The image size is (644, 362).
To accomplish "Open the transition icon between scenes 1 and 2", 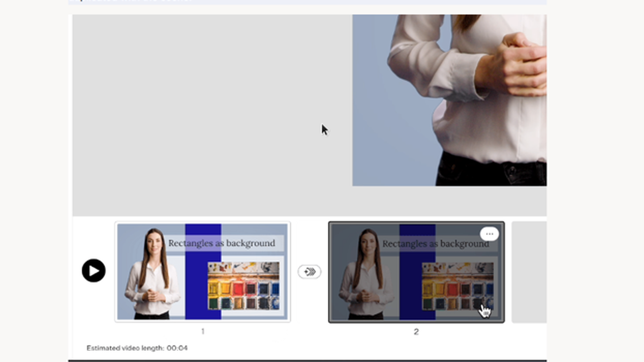I will point(310,272).
